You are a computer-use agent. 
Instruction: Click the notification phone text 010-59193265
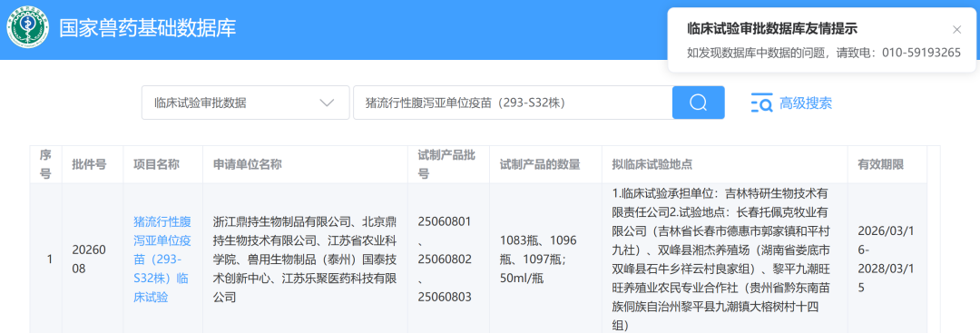click(921, 54)
